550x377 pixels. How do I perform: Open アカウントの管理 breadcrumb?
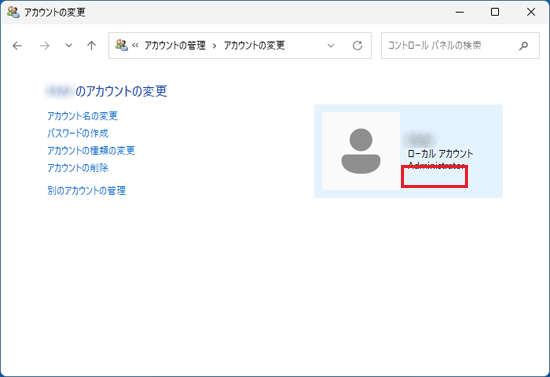pos(175,46)
